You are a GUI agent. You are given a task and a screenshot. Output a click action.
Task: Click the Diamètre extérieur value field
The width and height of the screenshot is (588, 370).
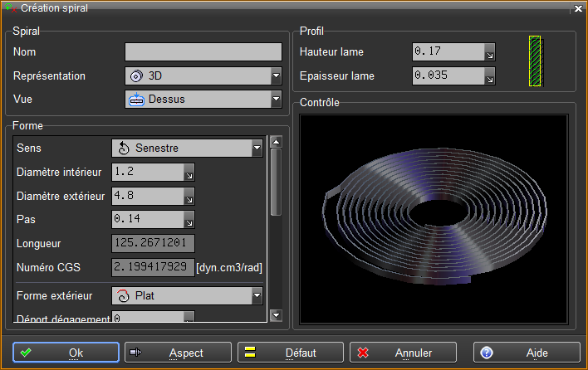click(x=148, y=196)
